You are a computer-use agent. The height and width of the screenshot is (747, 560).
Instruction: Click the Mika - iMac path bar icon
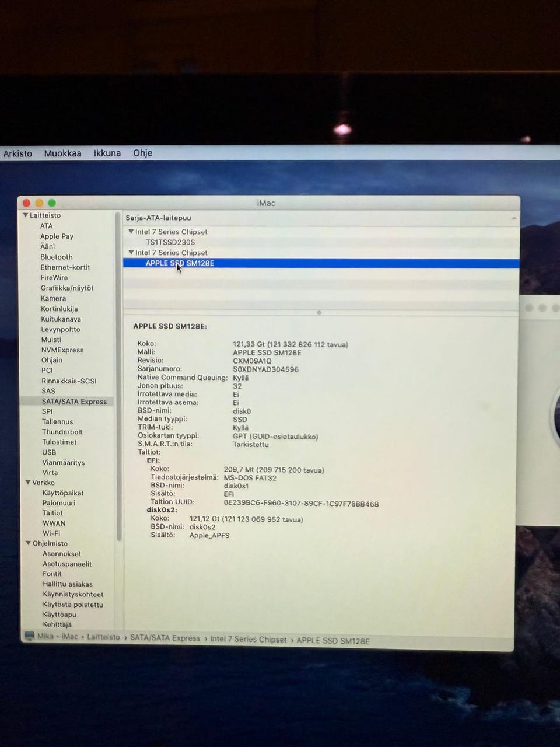pos(30,636)
